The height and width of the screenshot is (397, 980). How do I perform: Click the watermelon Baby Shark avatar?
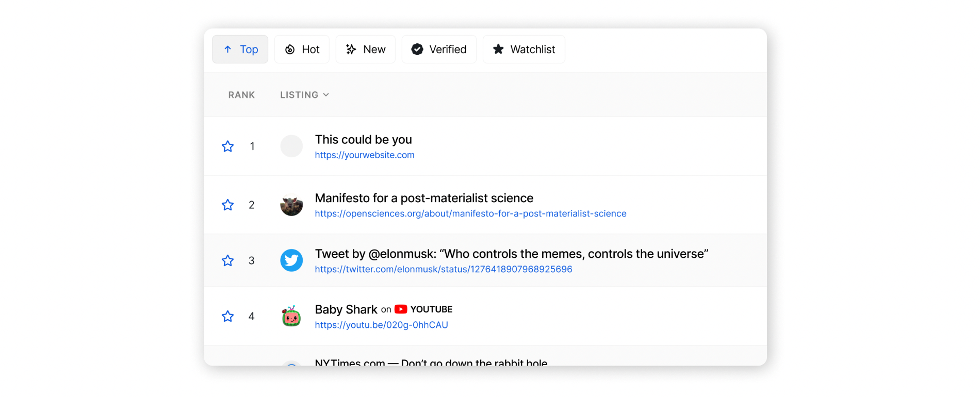[x=291, y=317]
